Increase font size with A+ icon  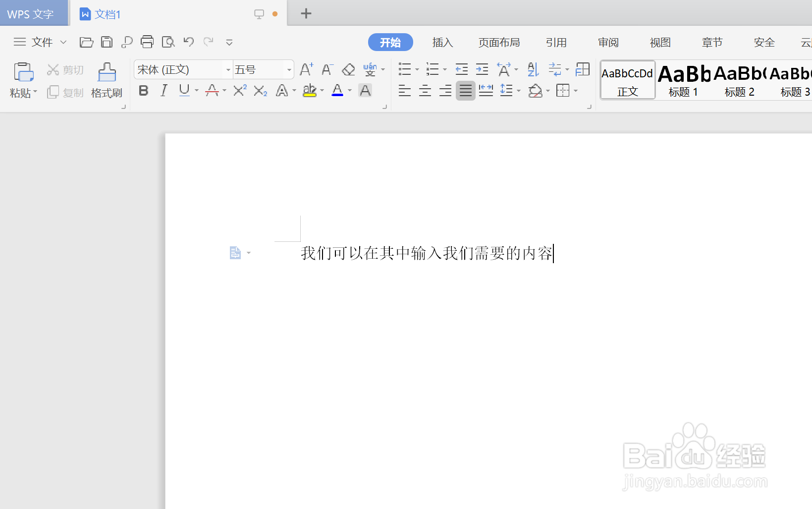pos(306,69)
